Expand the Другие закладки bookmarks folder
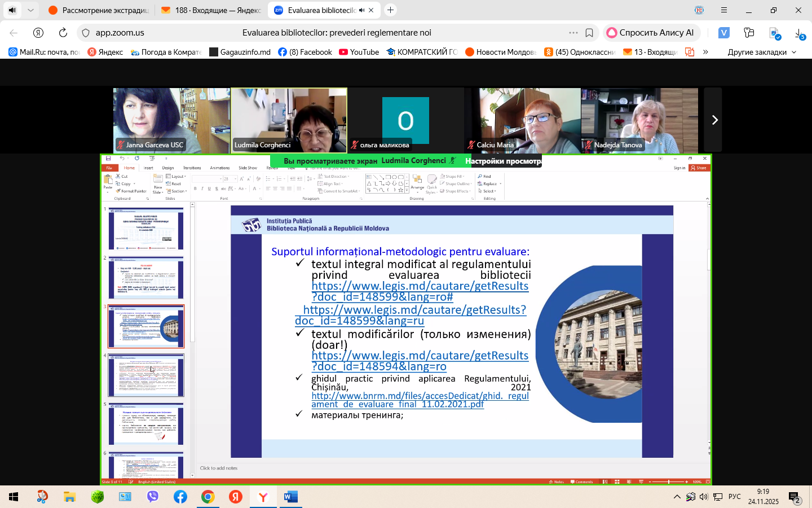The image size is (812, 508). click(x=762, y=52)
